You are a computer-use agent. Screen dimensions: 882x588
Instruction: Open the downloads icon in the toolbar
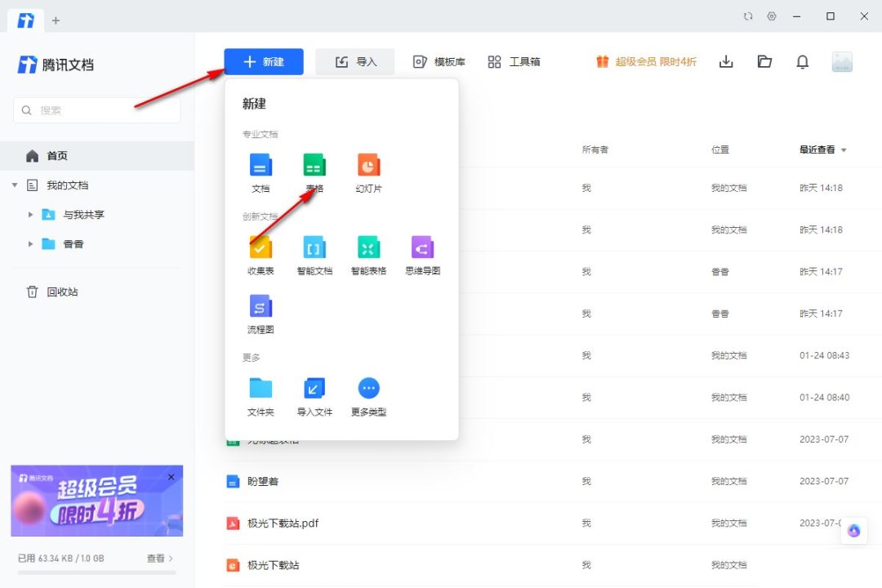[x=726, y=61]
